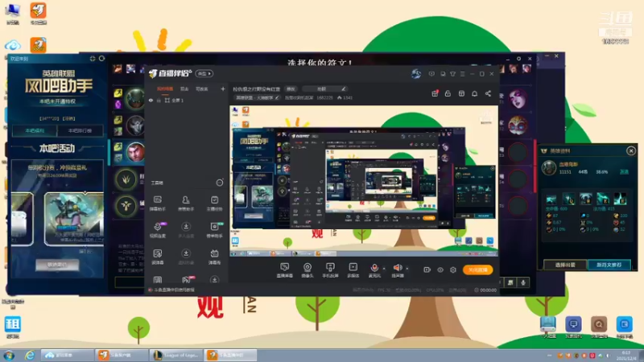The image size is (644, 362).
Task: Click the share icon in streaming app
Action: [488, 93]
